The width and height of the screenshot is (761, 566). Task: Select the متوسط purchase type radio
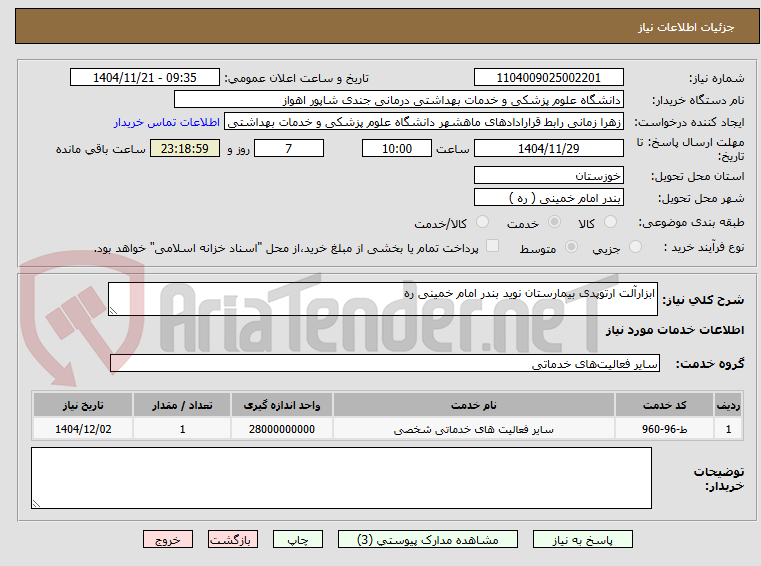572,247
